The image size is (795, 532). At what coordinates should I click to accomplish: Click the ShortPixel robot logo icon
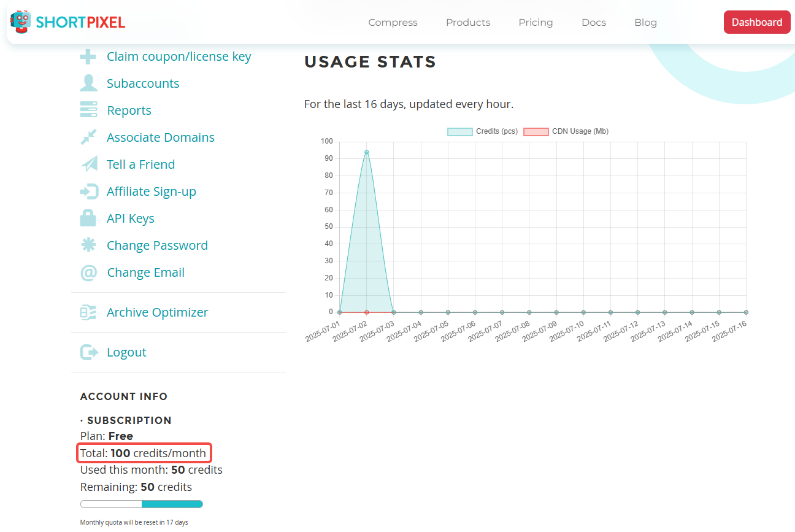(20, 22)
